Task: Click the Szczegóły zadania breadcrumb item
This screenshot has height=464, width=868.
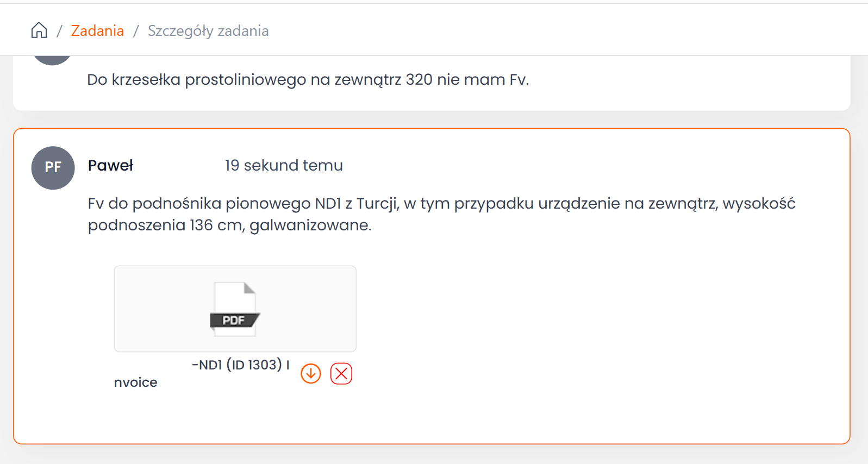Action: tap(208, 31)
